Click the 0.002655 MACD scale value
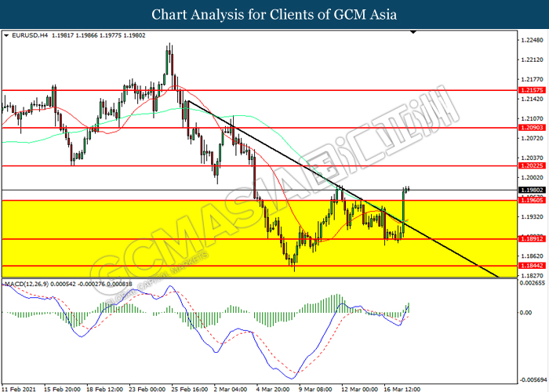Screen dimensions: 549x392 coord(533,283)
